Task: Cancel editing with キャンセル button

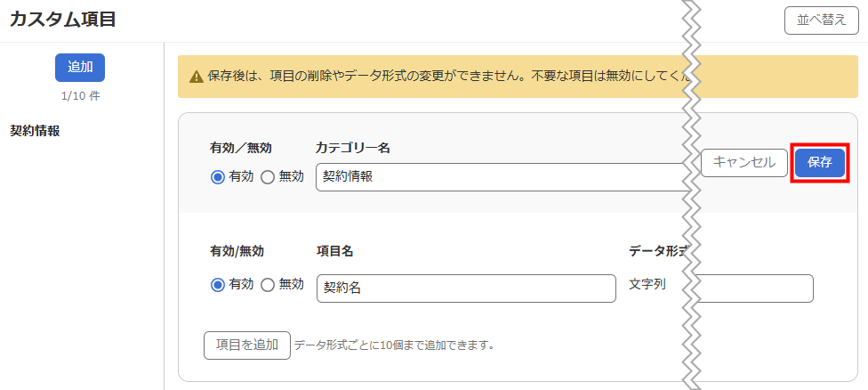Action: pyautogui.click(x=744, y=163)
